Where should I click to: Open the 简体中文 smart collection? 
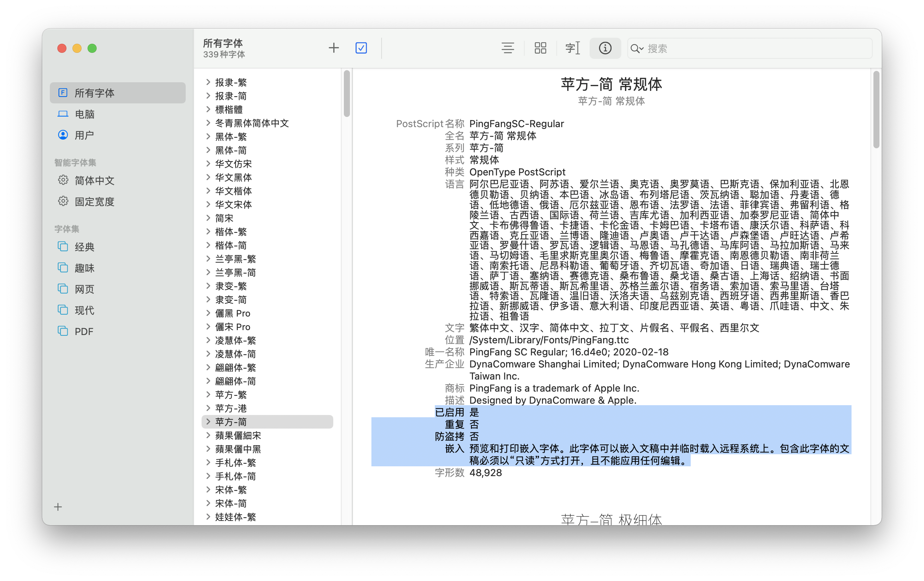[94, 180]
